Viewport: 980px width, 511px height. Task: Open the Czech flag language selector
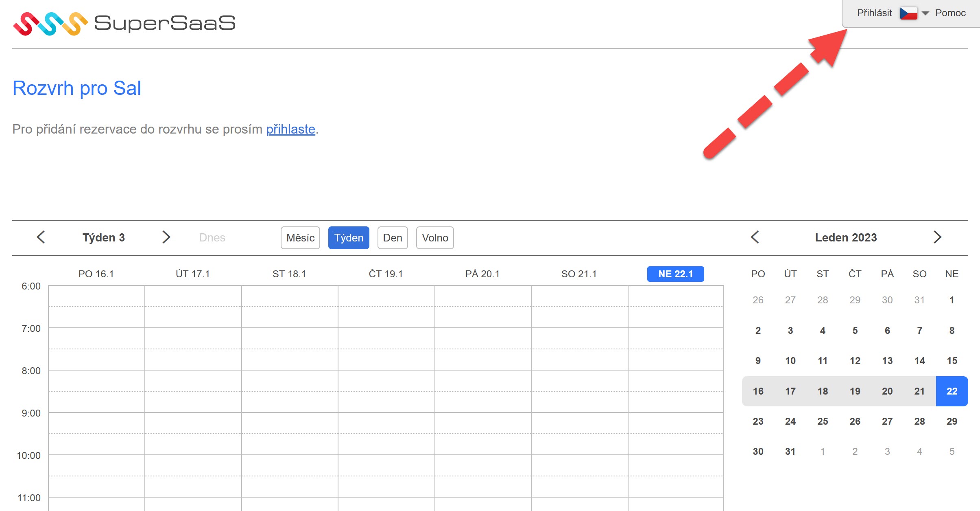click(908, 13)
